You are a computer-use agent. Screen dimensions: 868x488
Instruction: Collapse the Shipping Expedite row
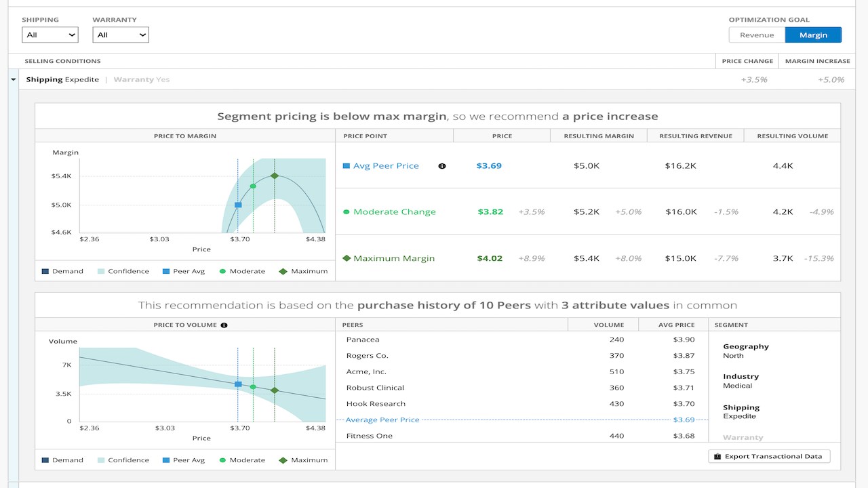coord(14,79)
